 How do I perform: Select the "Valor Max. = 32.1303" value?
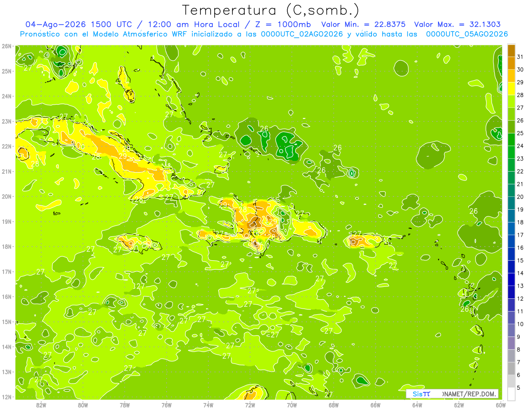pos(457,24)
